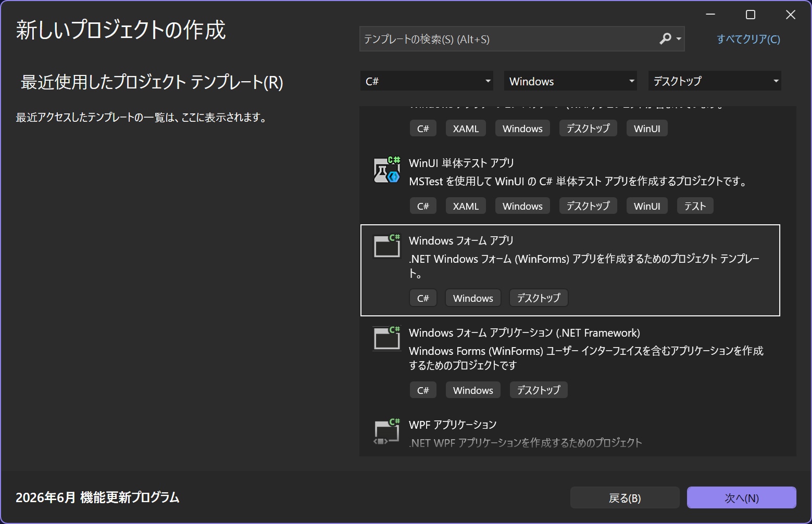Select the WPF アプリケーション template title
Screen dimensions: 812x524
(453, 425)
